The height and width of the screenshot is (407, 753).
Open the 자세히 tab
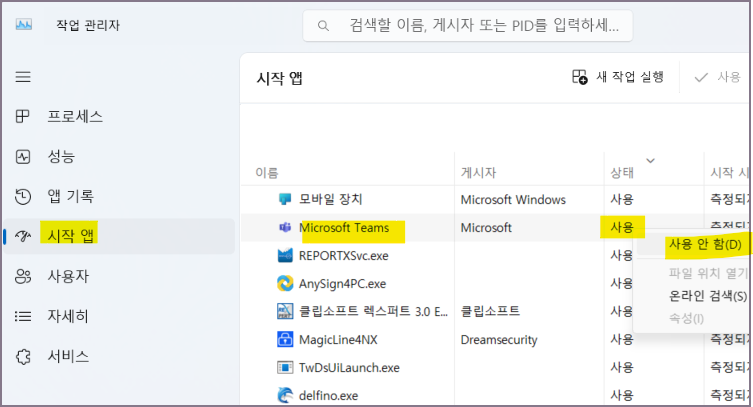pos(68,316)
